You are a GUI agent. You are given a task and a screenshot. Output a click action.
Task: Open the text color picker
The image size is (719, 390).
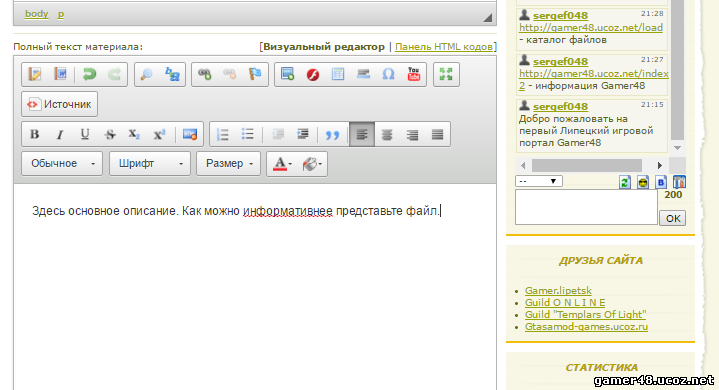[282, 164]
